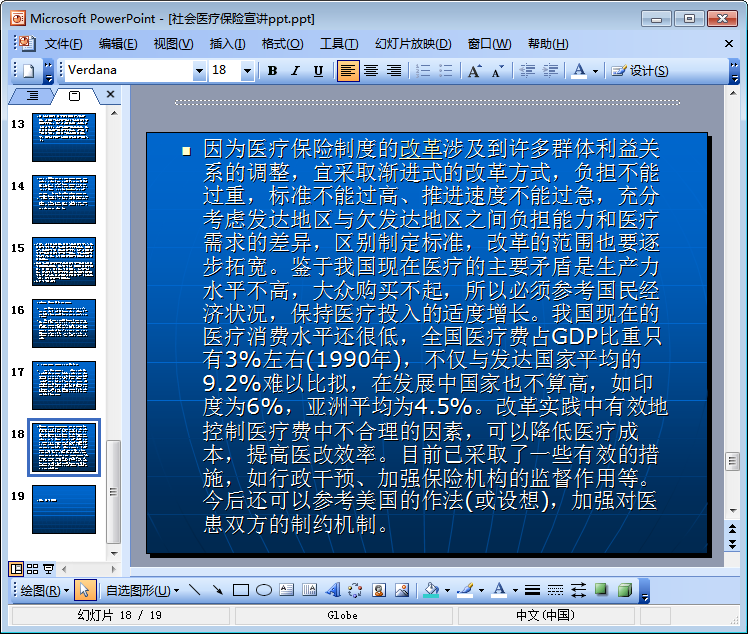Insert Clip Art
Screen dimensions: 748x634
(379, 591)
